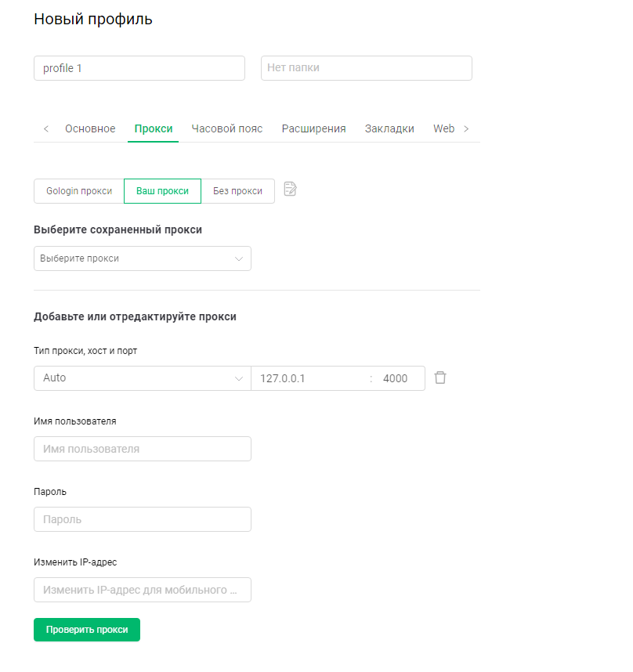The width and height of the screenshot is (633, 672).
Task: Switch to the Часовой пояс tab
Action: pyautogui.click(x=227, y=128)
